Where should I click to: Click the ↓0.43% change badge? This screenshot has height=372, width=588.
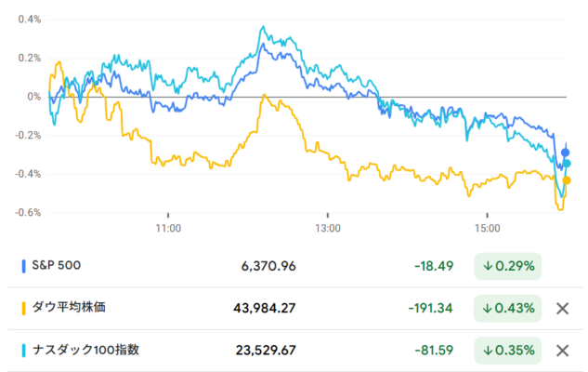coord(508,308)
